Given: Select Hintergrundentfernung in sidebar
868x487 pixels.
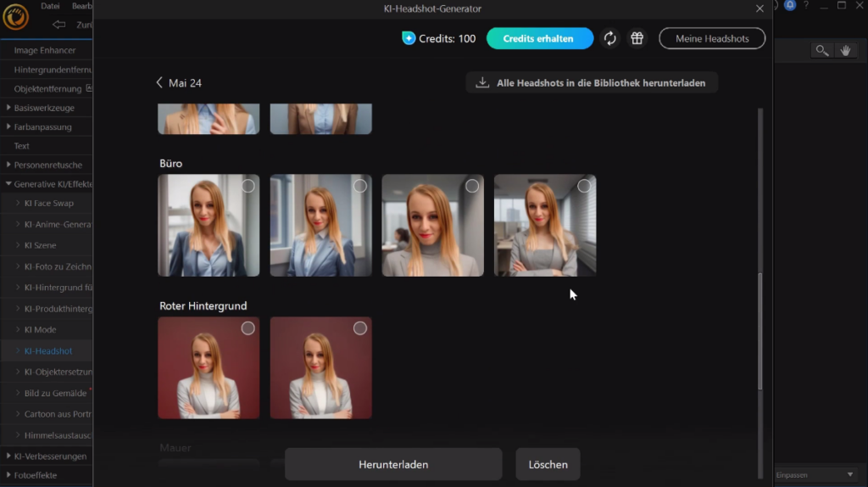Looking at the screenshot, I should (53, 70).
